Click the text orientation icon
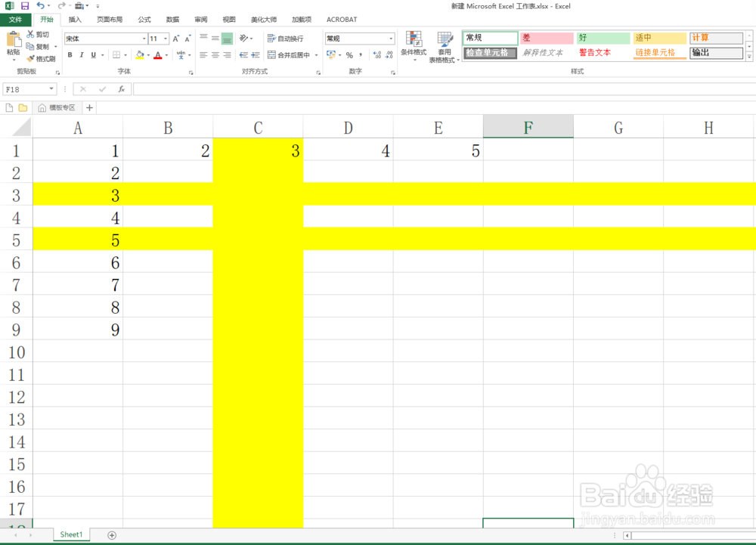 click(243, 38)
